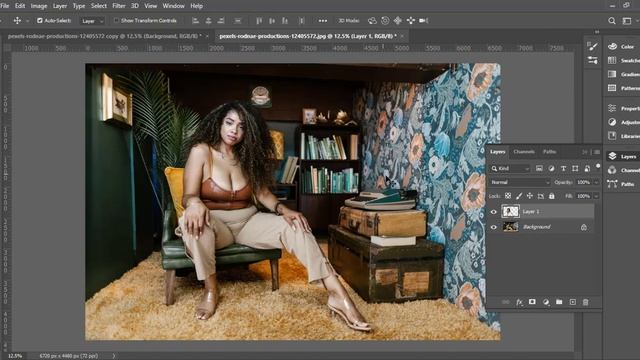Add layer mask icon
This screenshot has height=360, width=640.
pyautogui.click(x=532, y=302)
